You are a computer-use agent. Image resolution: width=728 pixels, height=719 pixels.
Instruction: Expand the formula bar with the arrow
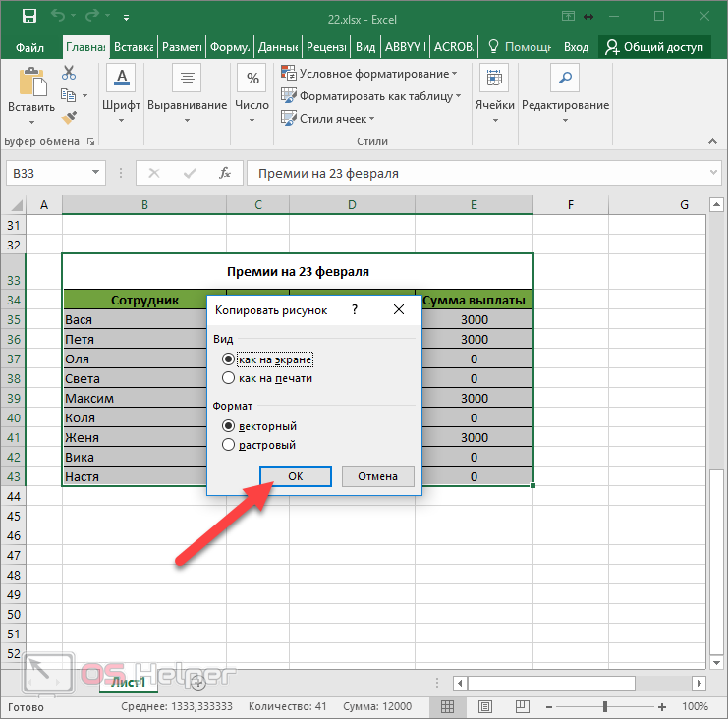tap(713, 173)
